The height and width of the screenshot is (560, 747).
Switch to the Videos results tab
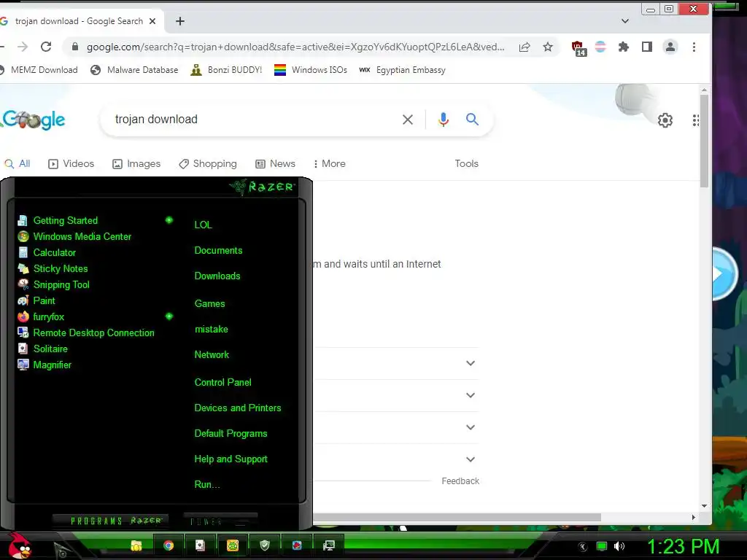pos(71,164)
